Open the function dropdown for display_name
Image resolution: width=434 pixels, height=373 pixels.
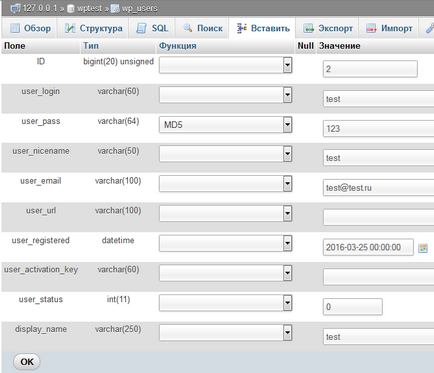tap(226, 333)
